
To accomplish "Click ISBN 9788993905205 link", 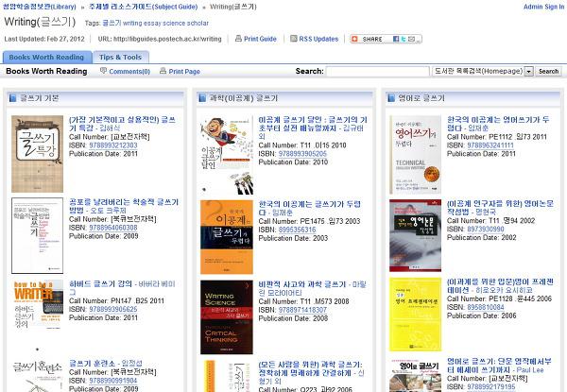I will (x=302, y=154).
